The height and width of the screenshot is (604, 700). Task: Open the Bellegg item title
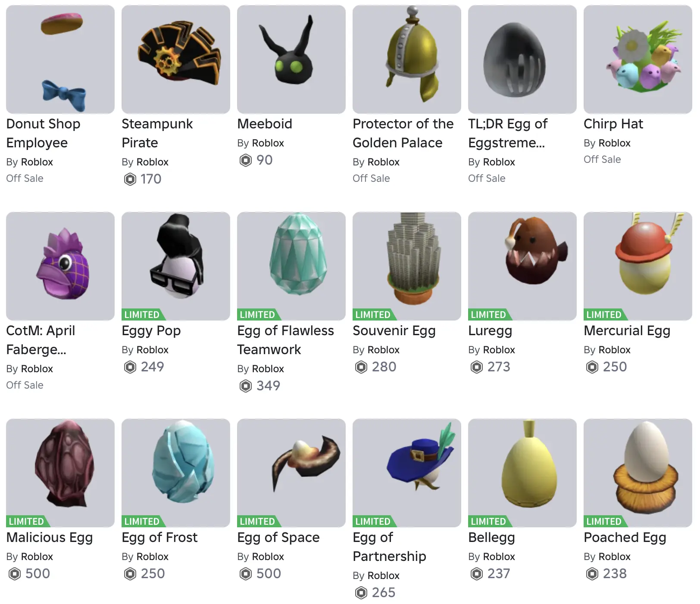click(x=491, y=538)
